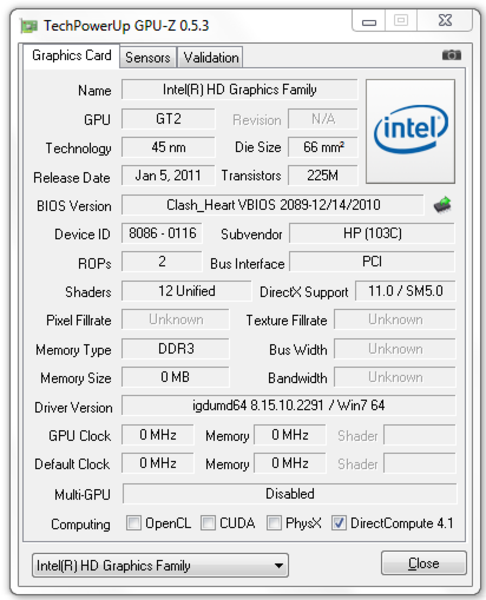Select the Name field showing Intel HD Graphics
The width and height of the screenshot is (486, 600).
[240, 90]
